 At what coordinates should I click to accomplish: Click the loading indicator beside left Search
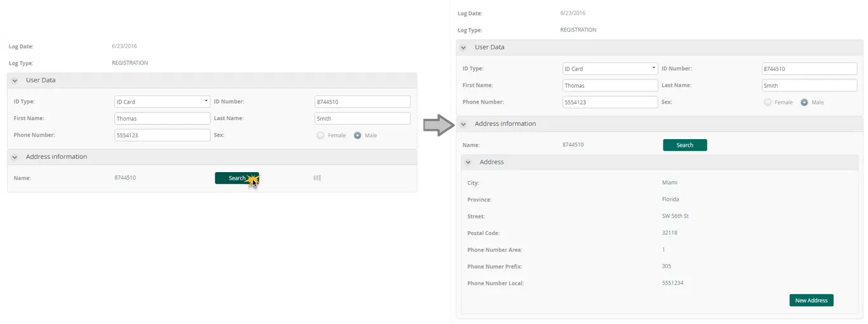point(317,178)
